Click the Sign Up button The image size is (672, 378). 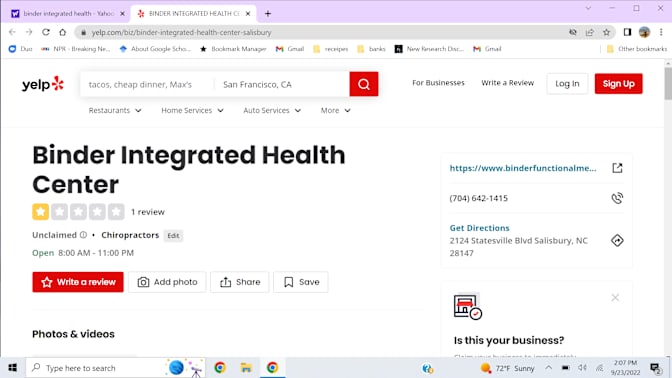coord(618,84)
